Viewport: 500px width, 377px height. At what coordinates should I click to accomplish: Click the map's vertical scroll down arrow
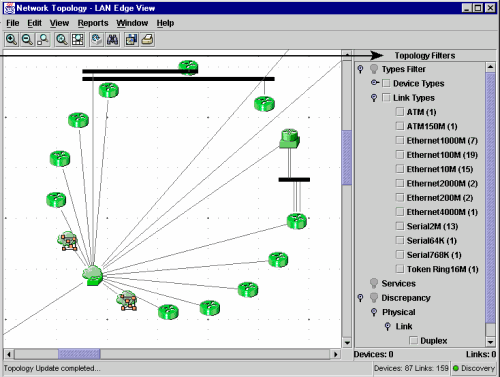347,342
